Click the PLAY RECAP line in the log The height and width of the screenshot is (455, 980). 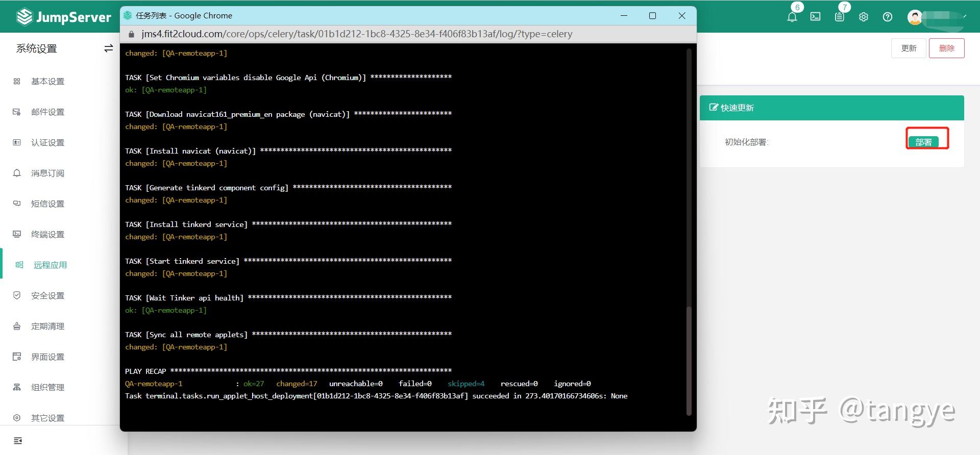point(288,371)
